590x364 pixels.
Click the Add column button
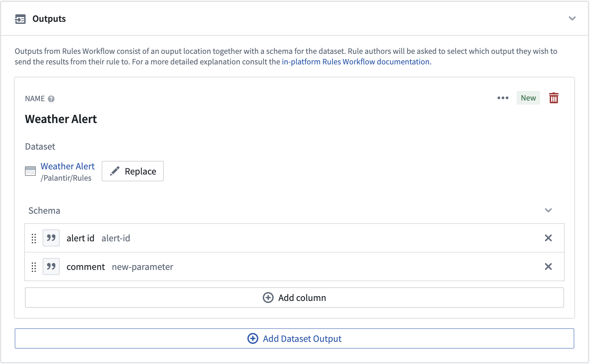coord(294,298)
